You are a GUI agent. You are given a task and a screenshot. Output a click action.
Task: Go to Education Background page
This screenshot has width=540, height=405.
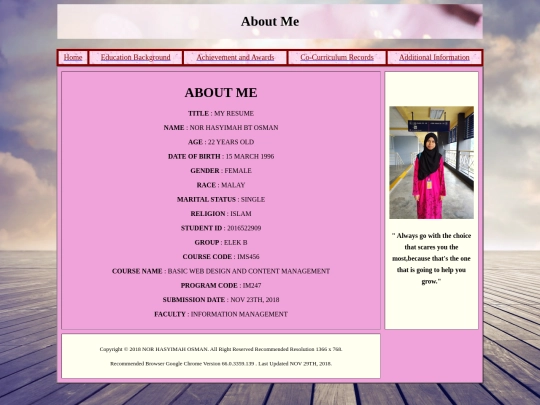pyautogui.click(x=135, y=58)
